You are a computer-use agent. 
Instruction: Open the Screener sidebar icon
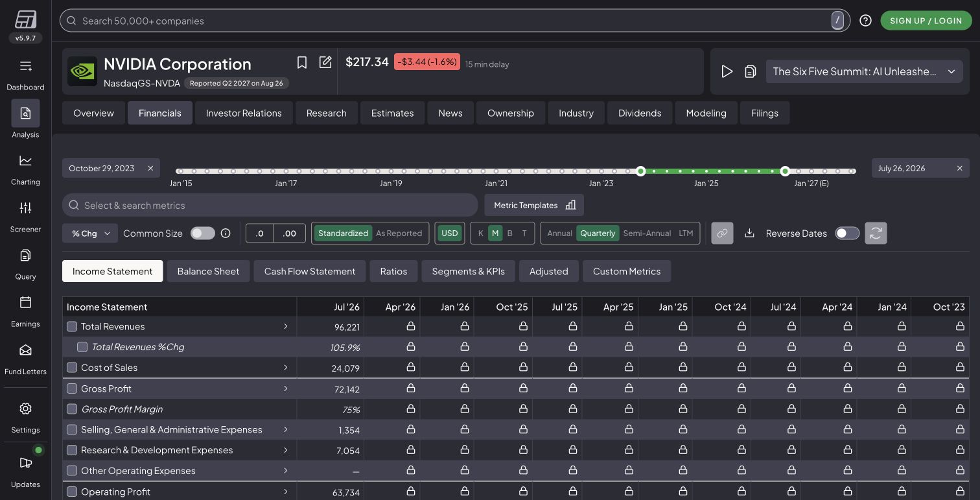25,208
